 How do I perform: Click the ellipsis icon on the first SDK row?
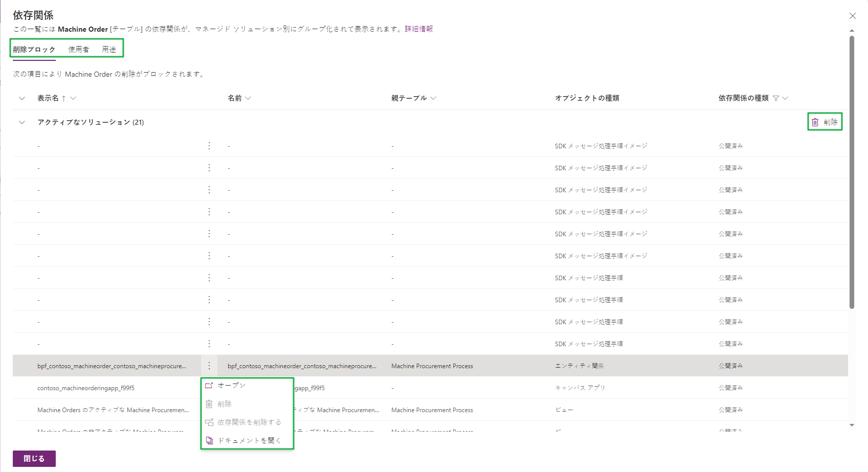(x=209, y=145)
